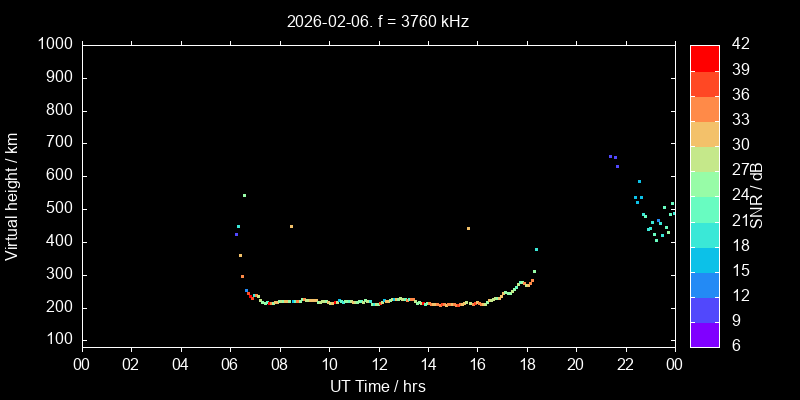Click the 12 tick label on time axis
Screen dimensions: 800x400
click(x=378, y=365)
